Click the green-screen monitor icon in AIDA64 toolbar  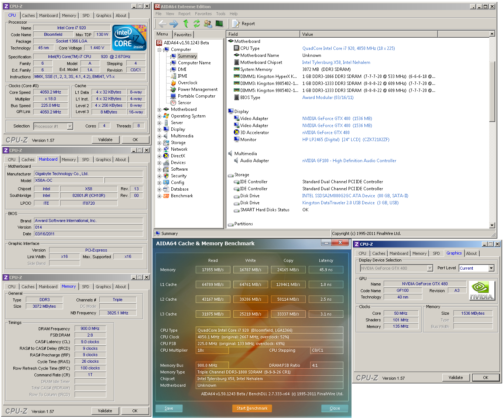click(219, 24)
